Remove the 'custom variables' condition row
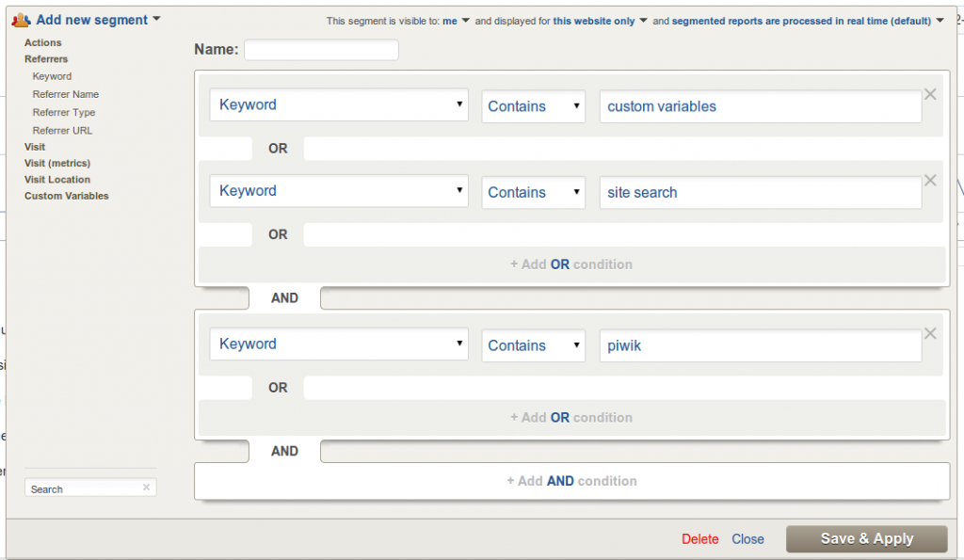The image size is (964, 560). pyautogui.click(x=930, y=94)
